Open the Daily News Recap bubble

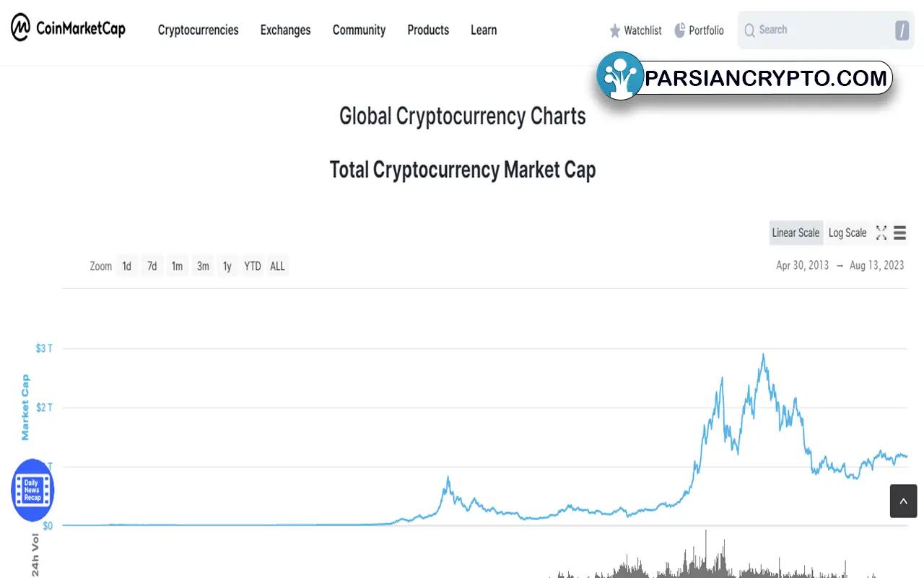coord(32,490)
